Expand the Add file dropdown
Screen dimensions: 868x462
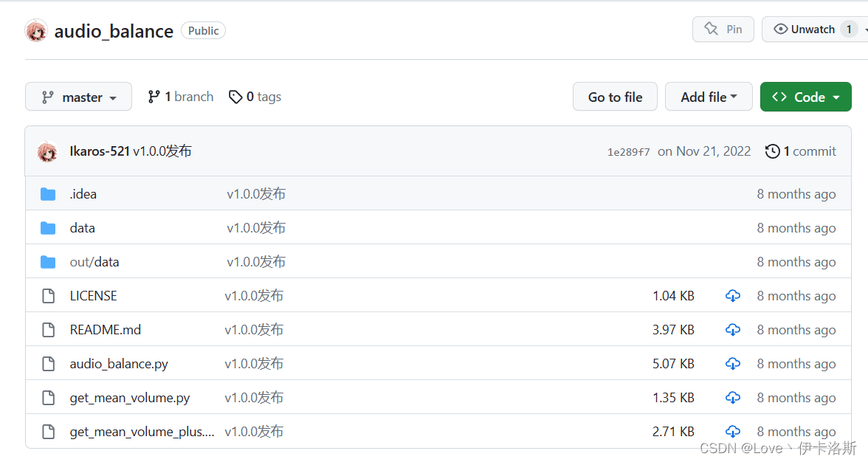click(x=709, y=97)
